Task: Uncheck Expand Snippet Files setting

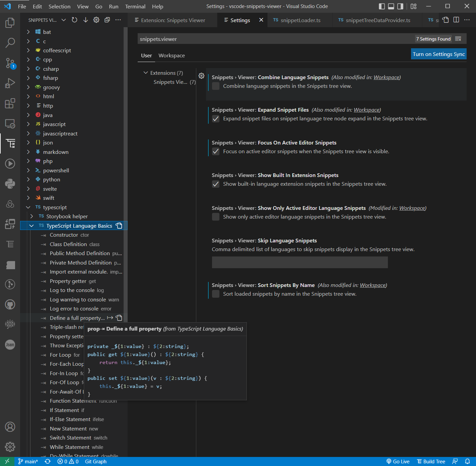Action: (216, 119)
